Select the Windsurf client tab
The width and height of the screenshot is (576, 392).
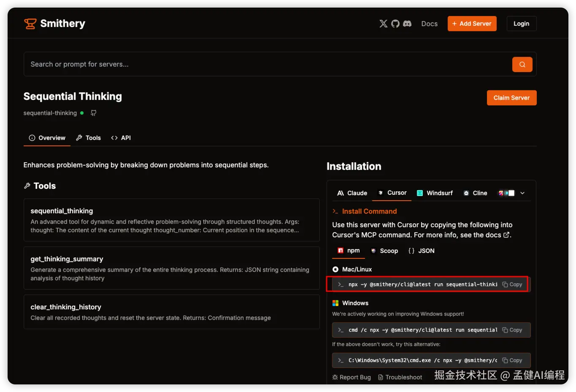(x=435, y=193)
